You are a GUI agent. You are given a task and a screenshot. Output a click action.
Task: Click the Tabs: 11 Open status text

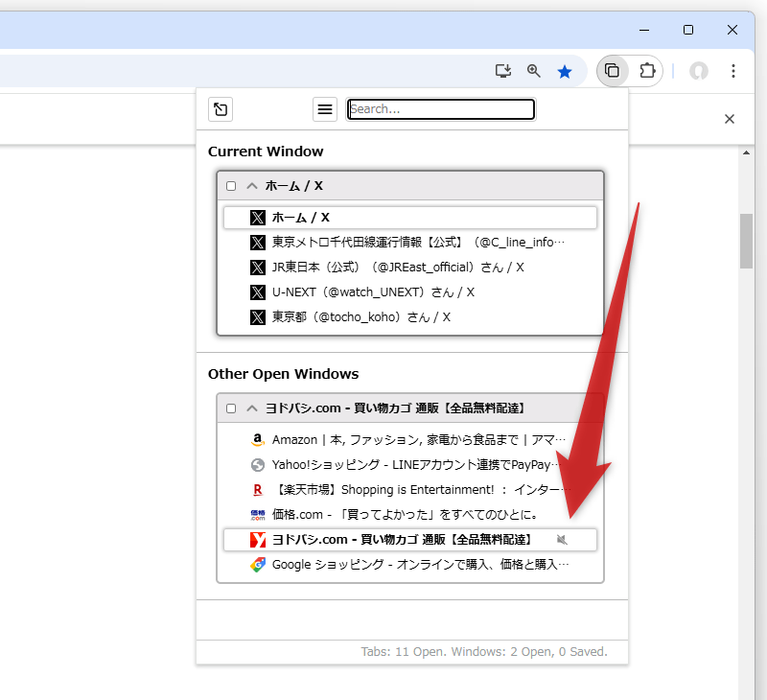(x=484, y=651)
